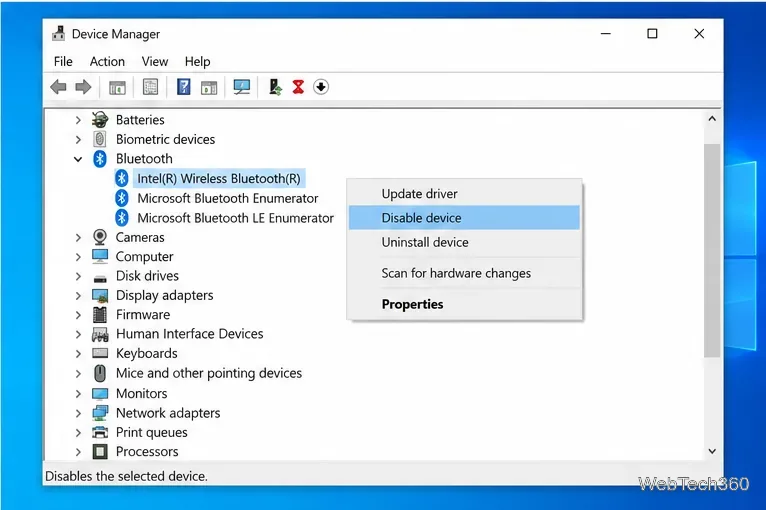Click the red X Uninstall device icon
Screen dimensions: 766x510
[x=298, y=87]
